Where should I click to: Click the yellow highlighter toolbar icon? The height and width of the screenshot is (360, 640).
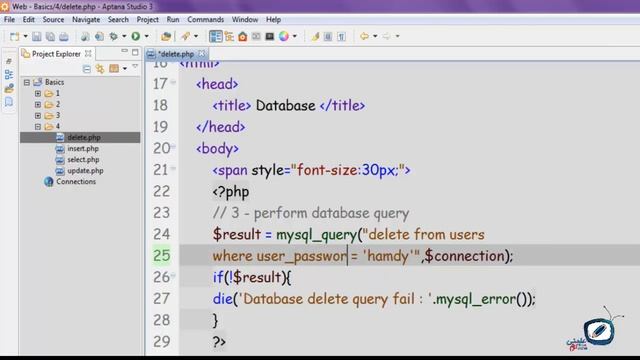click(315, 37)
